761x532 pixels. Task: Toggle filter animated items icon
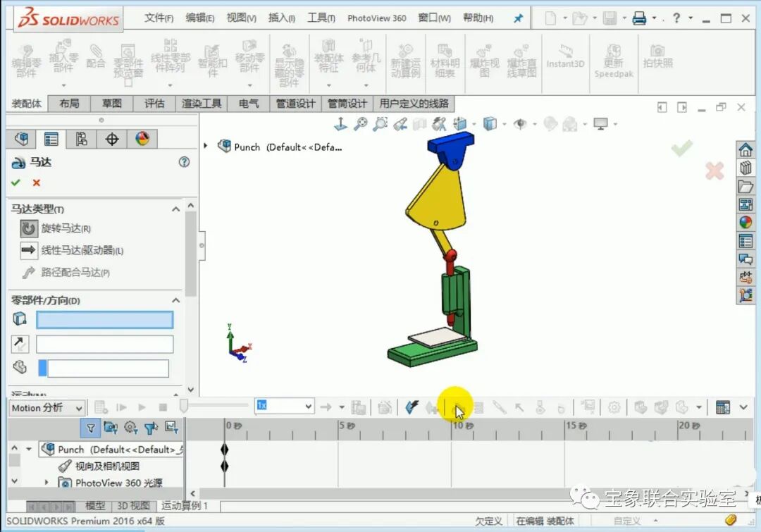click(110, 428)
